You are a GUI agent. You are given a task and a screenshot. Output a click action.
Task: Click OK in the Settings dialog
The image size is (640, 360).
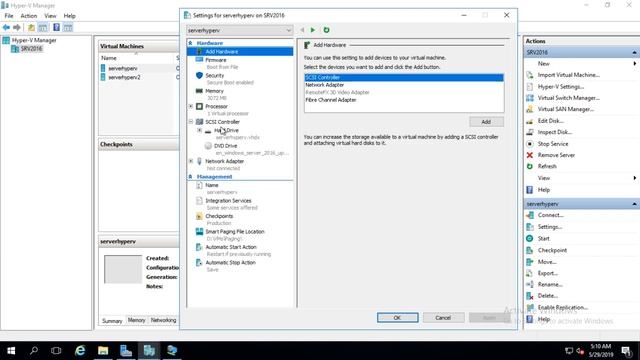tap(398, 318)
